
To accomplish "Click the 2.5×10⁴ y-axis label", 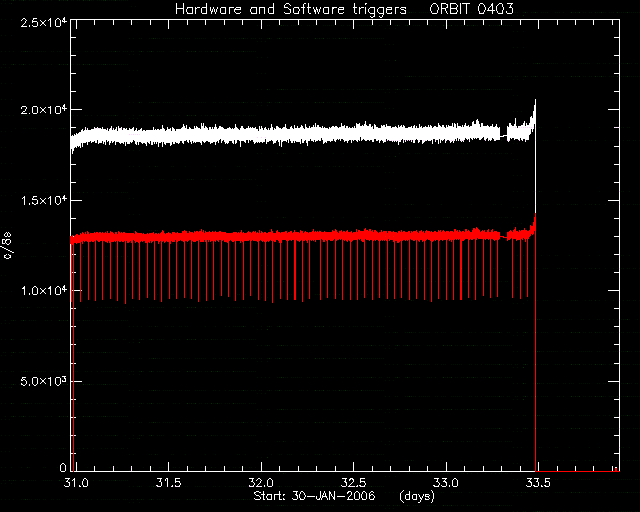I will pos(43,22).
